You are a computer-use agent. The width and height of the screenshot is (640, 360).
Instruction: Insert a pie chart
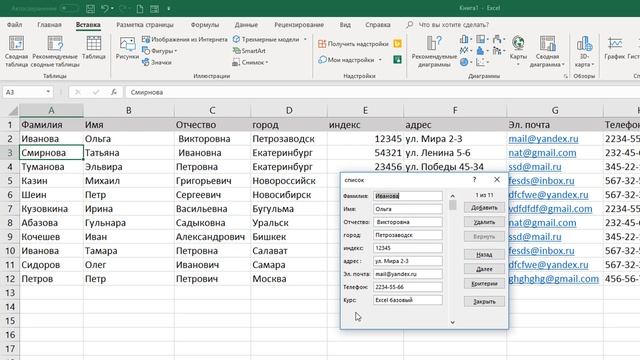464,62
